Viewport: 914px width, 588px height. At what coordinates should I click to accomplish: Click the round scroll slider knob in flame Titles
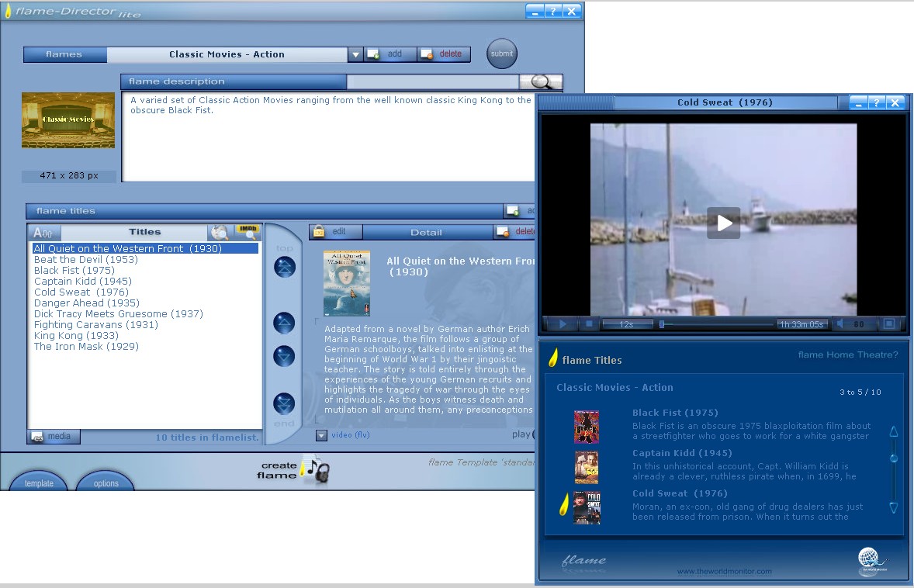pos(894,458)
